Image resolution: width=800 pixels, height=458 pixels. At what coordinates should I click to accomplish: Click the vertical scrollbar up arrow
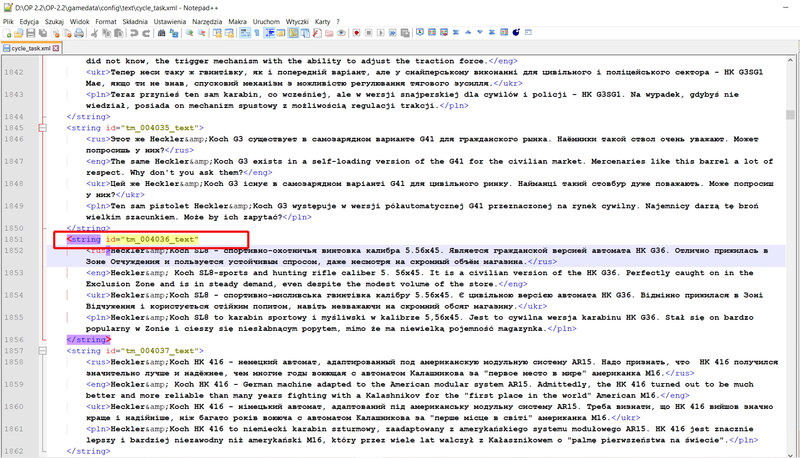793,60
